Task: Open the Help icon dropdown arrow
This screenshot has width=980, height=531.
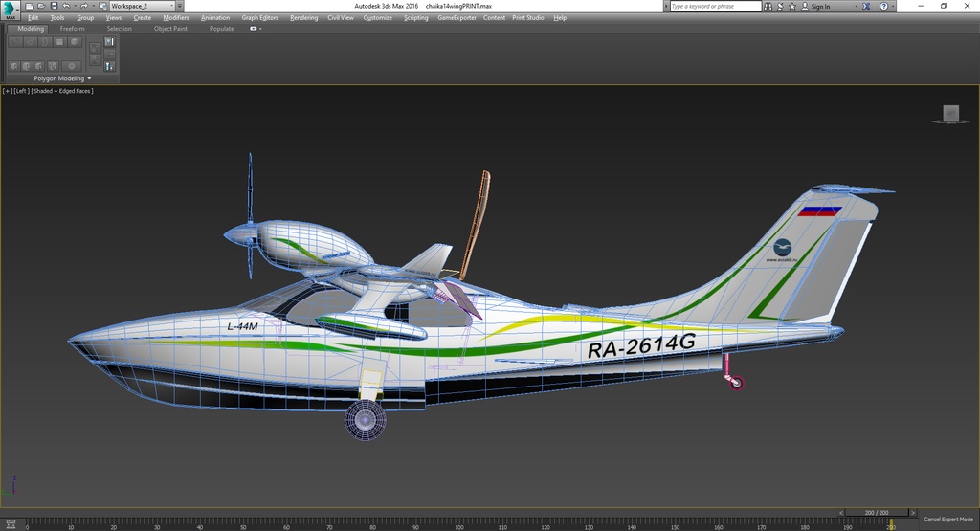Action: coord(893,7)
